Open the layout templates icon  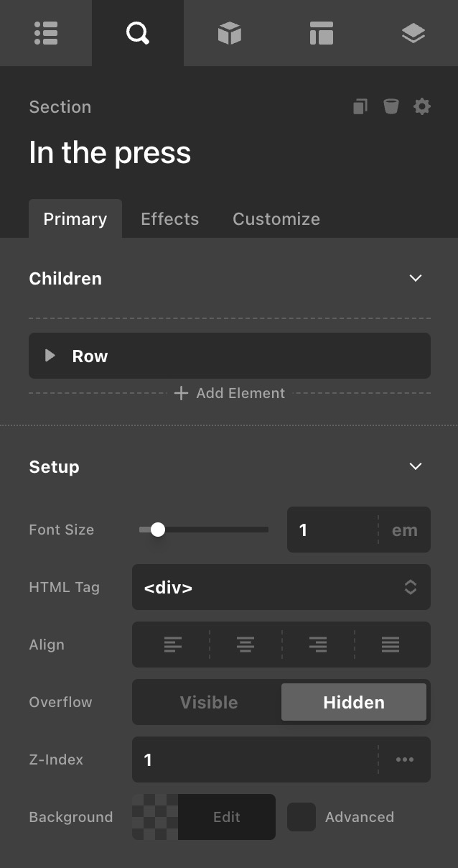point(321,33)
